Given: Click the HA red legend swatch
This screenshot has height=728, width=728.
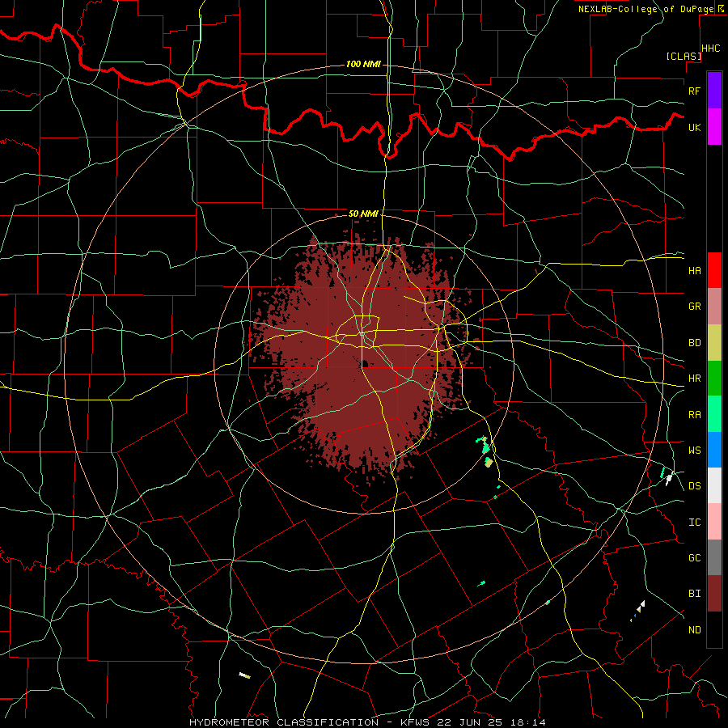Looking at the screenshot, I should click(714, 270).
